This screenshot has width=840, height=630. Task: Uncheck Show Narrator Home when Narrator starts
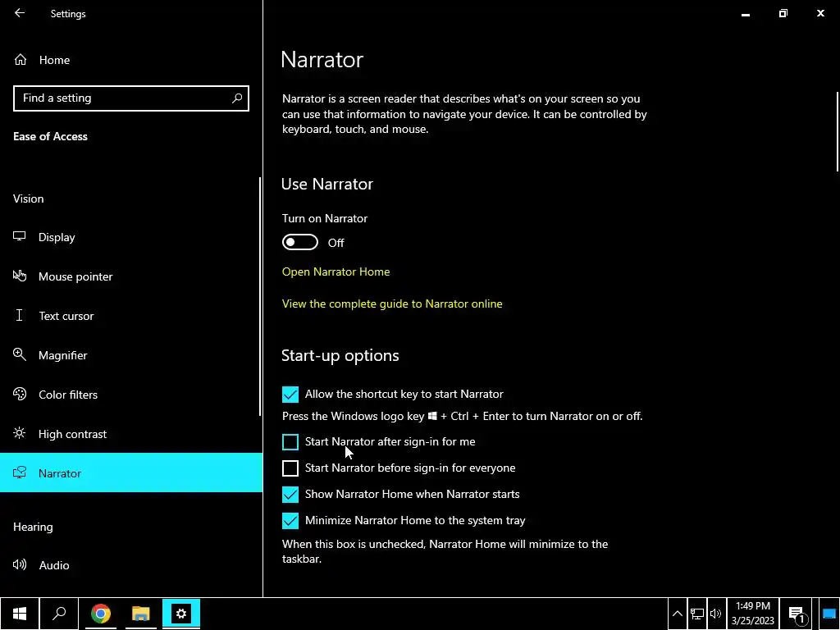click(x=290, y=495)
